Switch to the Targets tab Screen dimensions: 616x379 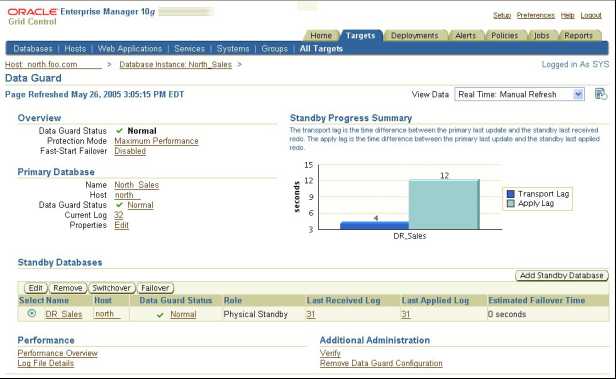[x=361, y=36]
